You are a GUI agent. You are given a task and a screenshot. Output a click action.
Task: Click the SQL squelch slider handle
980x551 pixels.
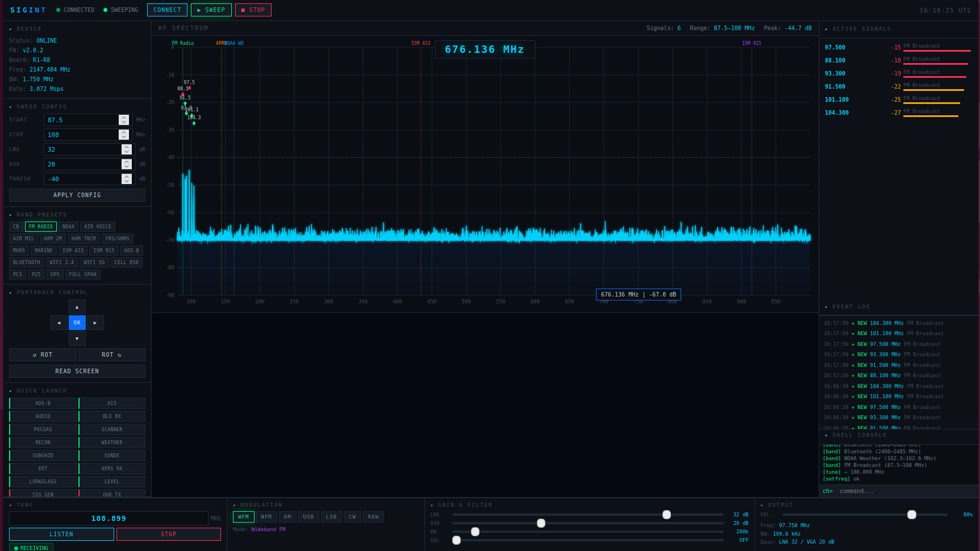456,540
